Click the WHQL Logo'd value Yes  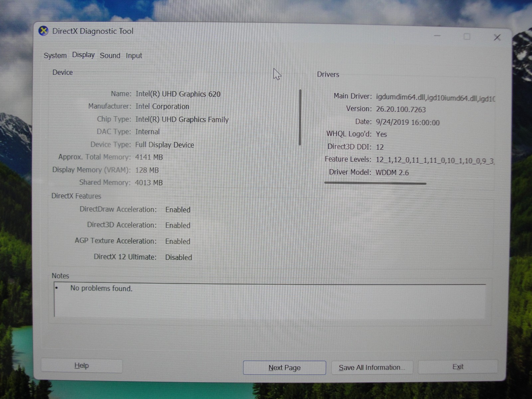point(381,134)
